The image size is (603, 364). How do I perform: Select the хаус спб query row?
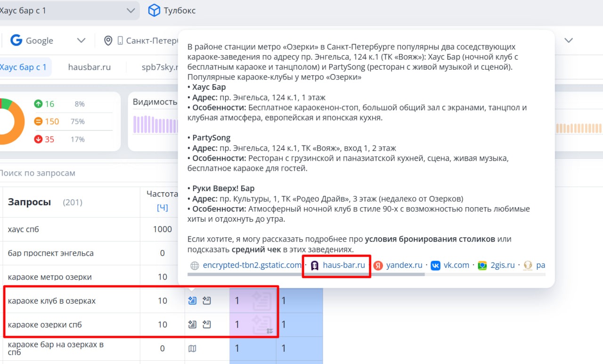(24, 229)
